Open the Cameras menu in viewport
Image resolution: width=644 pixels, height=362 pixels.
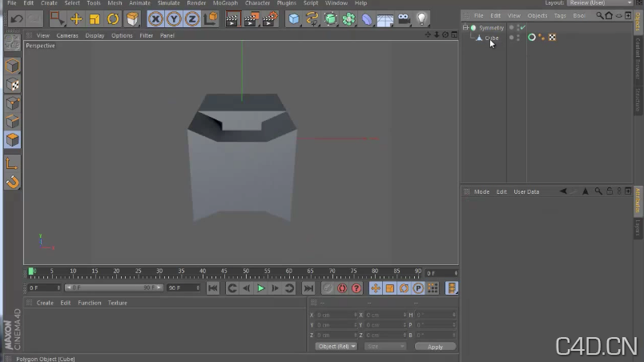click(67, 35)
